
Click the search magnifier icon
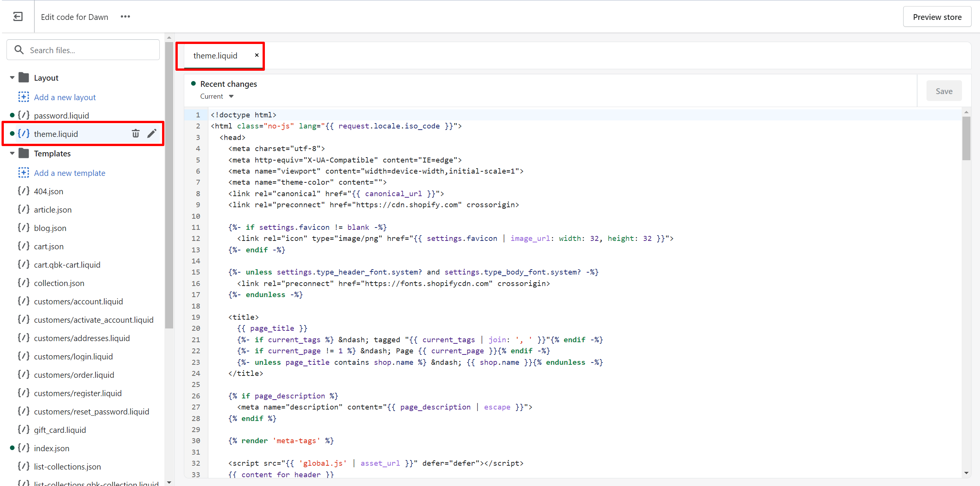click(x=19, y=50)
